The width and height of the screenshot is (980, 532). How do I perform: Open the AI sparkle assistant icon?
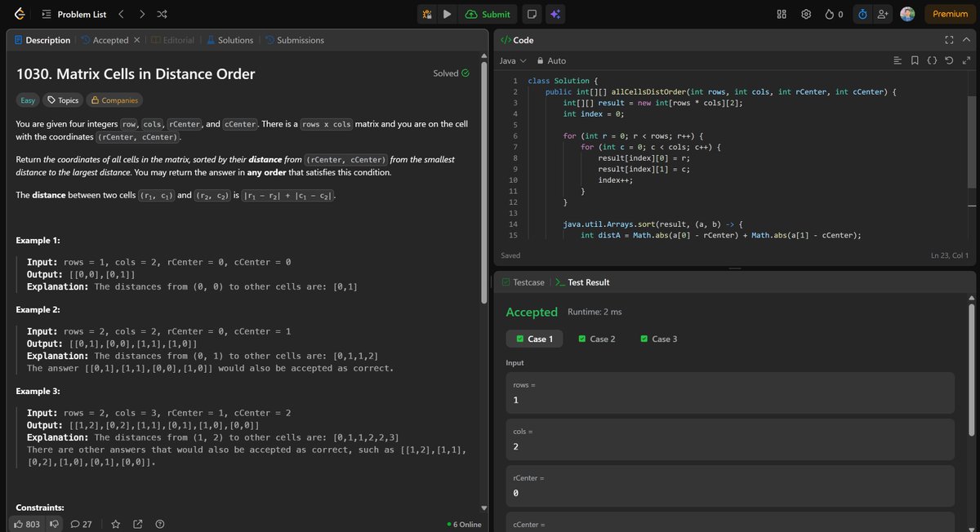point(555,14)
